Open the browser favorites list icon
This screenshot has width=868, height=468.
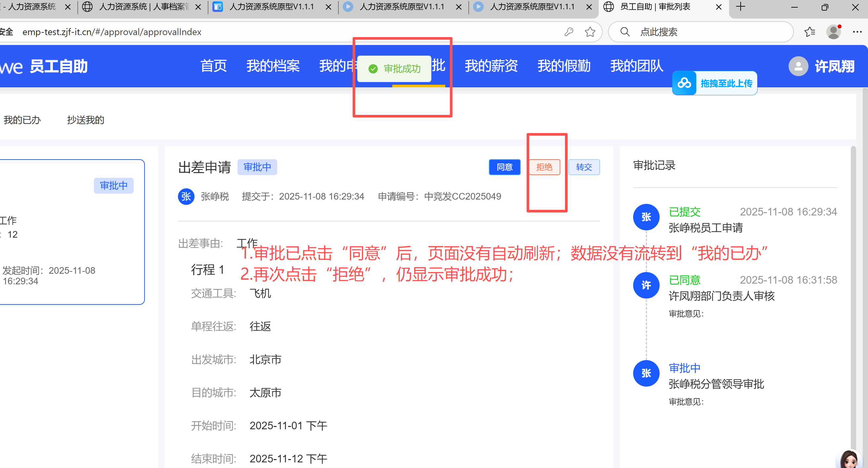[809, 32]
